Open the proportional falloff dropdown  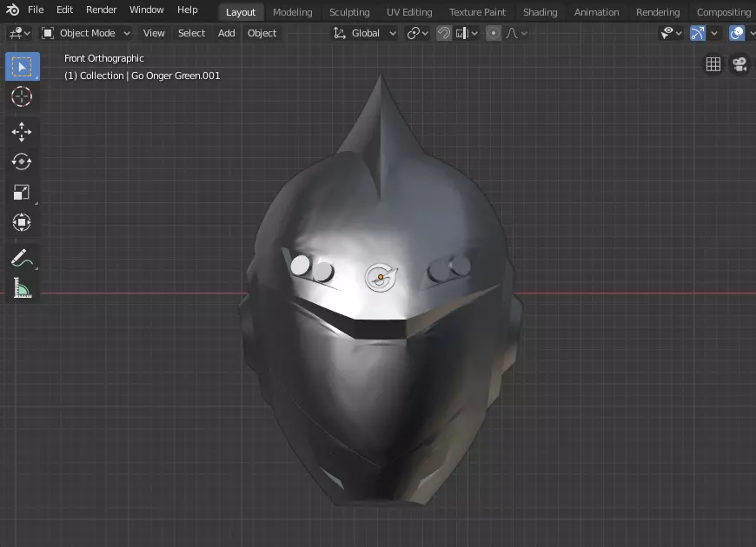click(516, 33)
